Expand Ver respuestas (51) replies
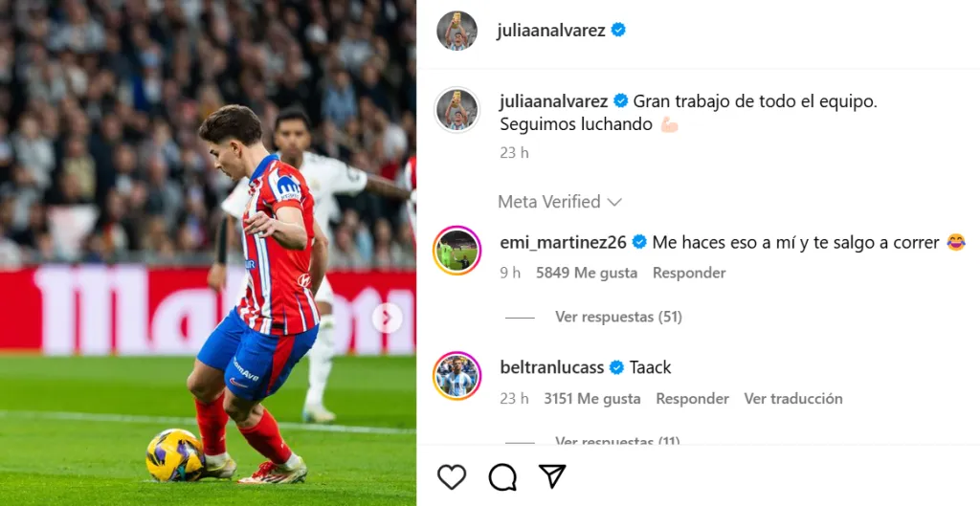 point(618,318)
